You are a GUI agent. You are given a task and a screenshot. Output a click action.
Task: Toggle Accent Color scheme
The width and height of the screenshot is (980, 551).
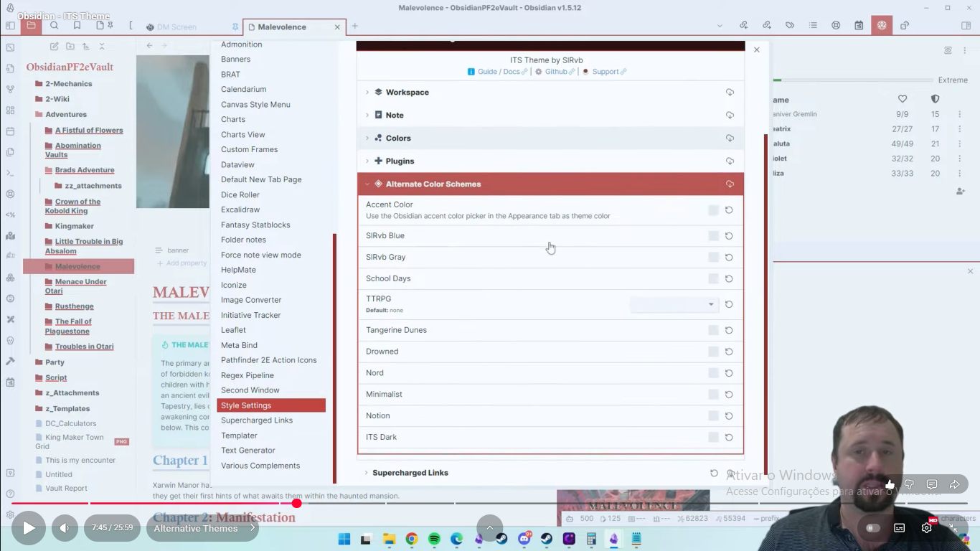[713, 210]
